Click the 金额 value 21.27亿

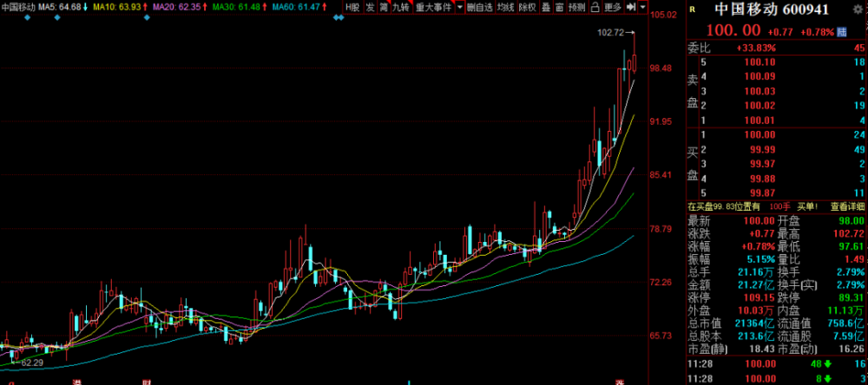[x=757, y=285]
